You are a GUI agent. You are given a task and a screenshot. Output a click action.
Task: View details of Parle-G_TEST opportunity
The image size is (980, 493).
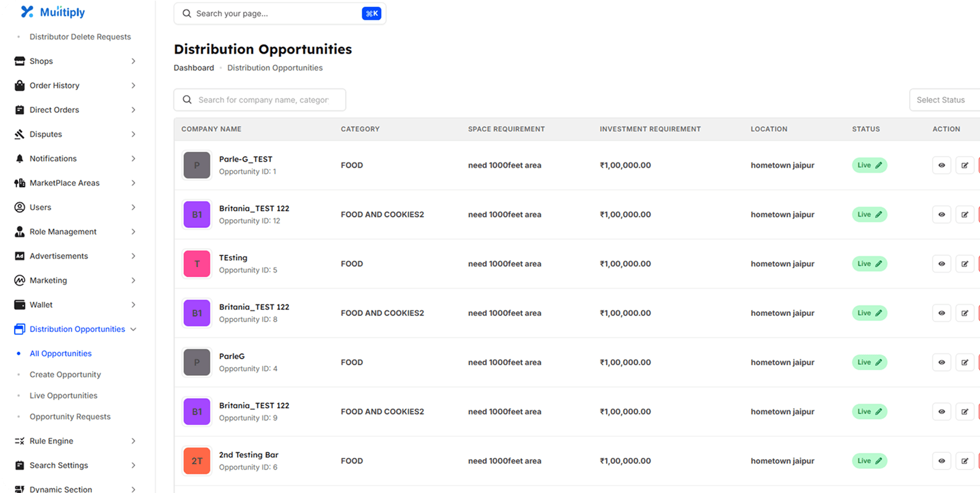[941, 165]
